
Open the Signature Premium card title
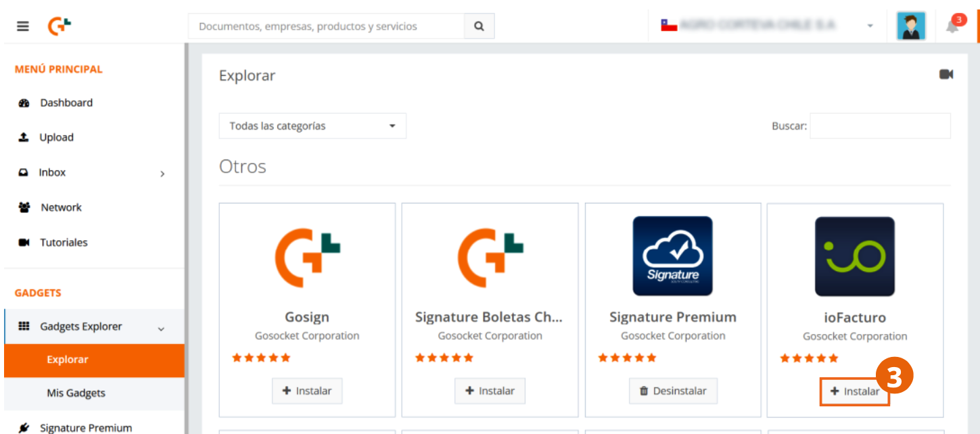(x=673, y=317)
